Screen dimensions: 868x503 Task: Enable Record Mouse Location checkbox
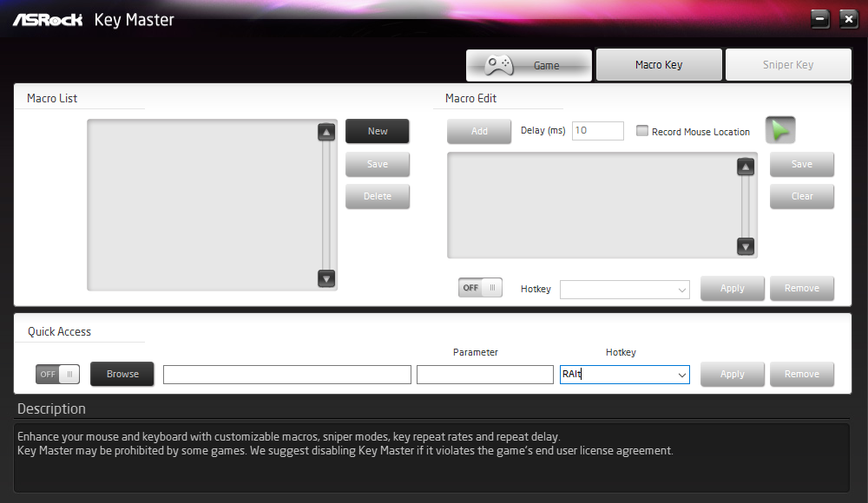click(x=642, y=131)
